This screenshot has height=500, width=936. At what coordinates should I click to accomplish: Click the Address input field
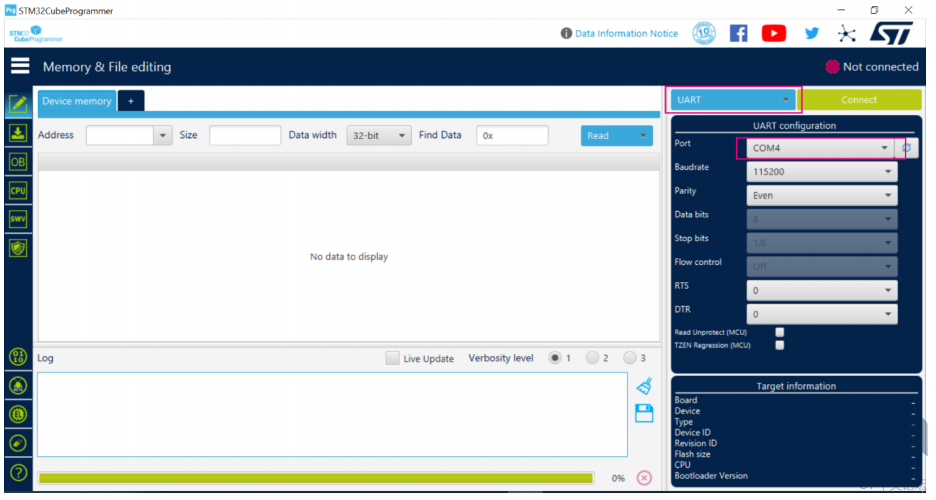120,135
